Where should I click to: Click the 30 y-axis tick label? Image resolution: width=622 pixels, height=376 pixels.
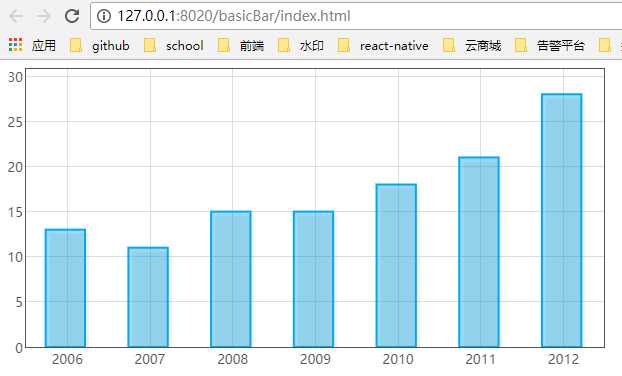tap(15, 77)
